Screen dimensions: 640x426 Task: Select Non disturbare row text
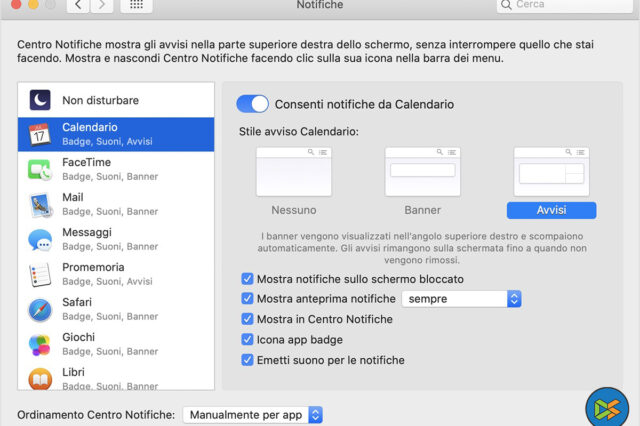pyautogui.click(x=100, y=100)
